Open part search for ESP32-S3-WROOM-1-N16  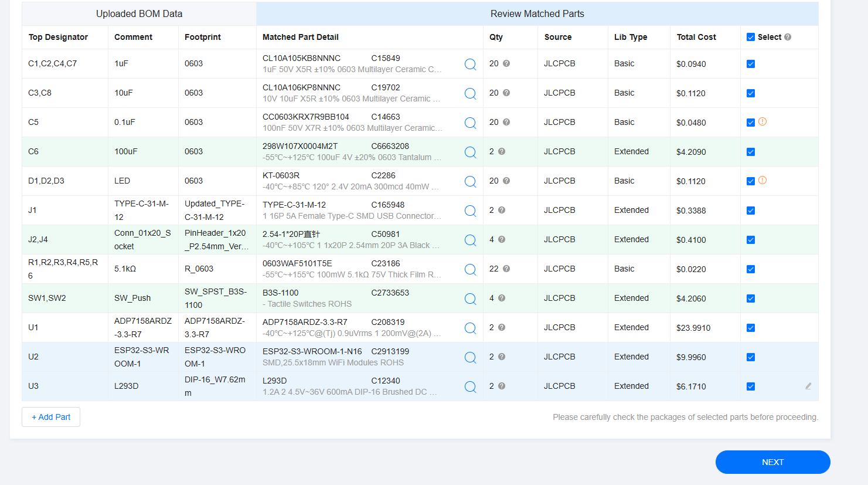pyautogui.click(x=470, y=357)
